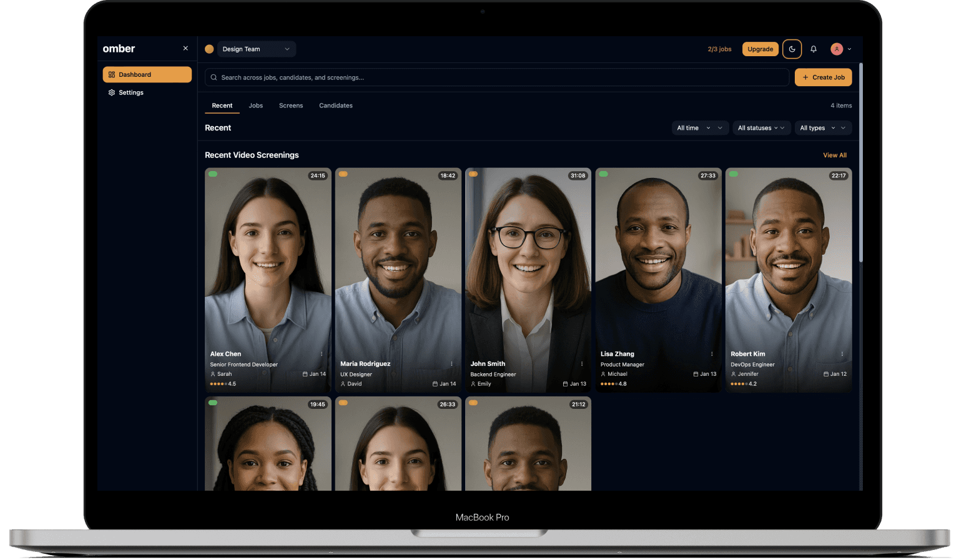Screen dimensions: 959x560
Task: Click the 27:33 duration badge
Action: (708, 176)
